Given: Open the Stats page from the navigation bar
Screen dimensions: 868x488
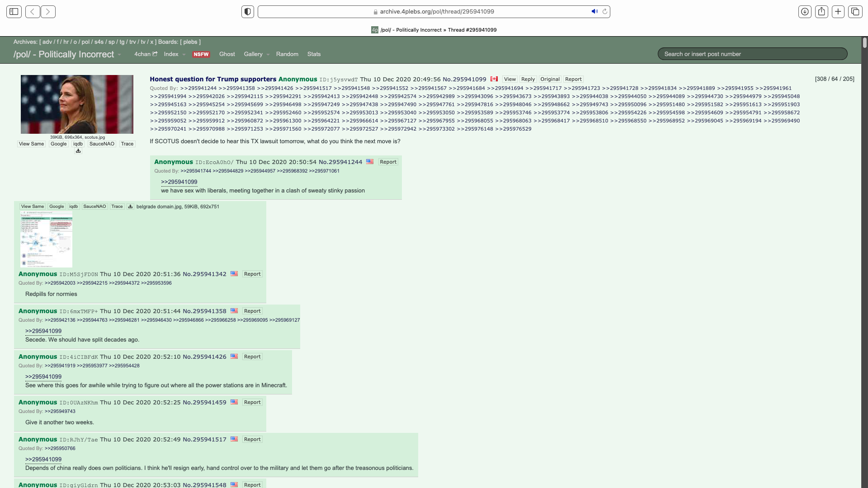Looking at the screenshot, I should 314,54.
